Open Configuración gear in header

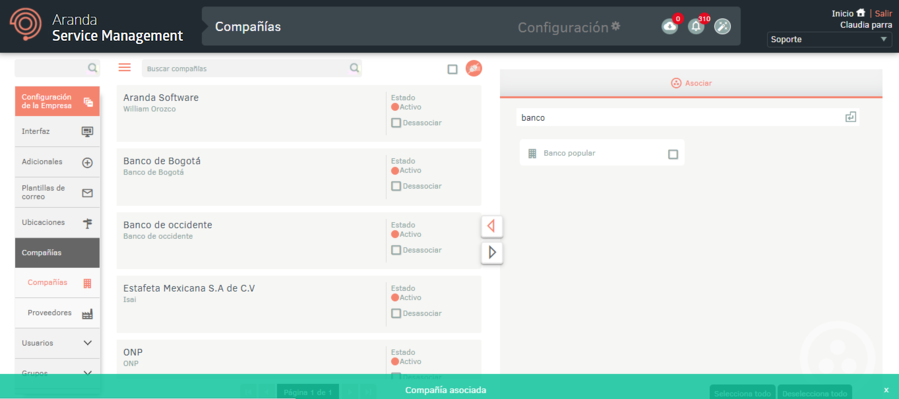615,26
